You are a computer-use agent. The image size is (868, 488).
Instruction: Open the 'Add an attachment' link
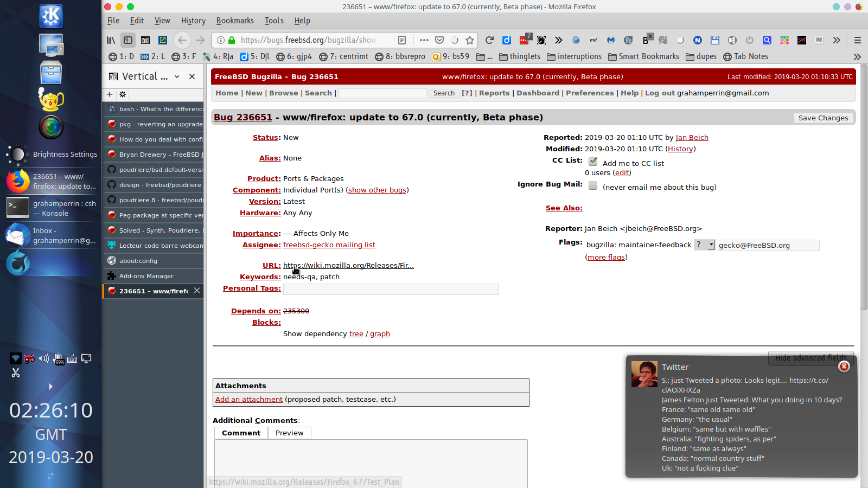249,400
